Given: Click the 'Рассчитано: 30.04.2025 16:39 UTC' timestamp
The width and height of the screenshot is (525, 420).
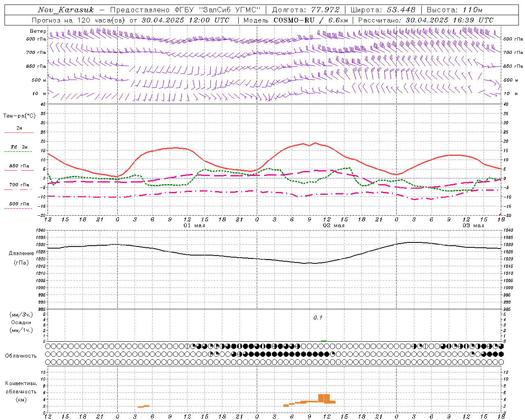Looking at the screenshot, I should pyautogui.click(x=426, y=20).
